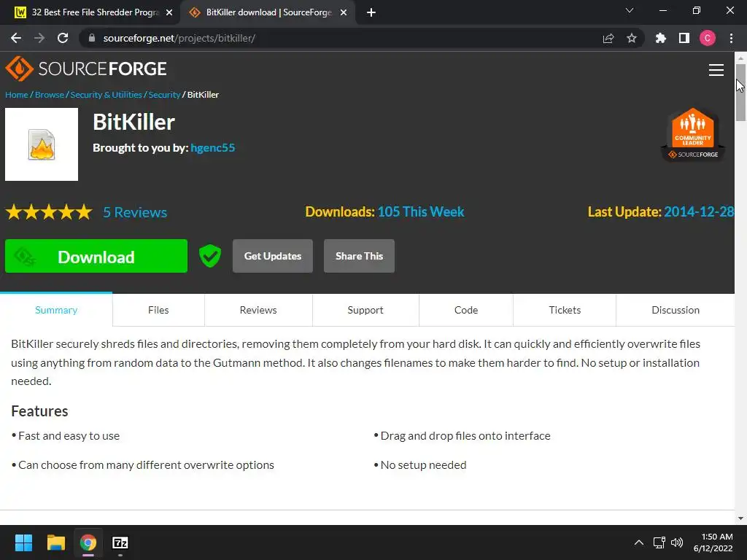
Task: Open the hgenc55 author profile link
Action: tap(212, 147)
